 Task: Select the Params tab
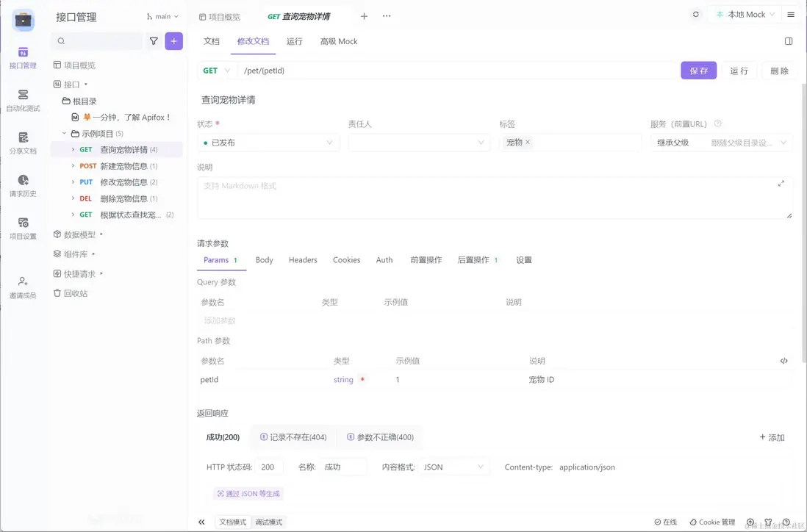coord(220,260)
